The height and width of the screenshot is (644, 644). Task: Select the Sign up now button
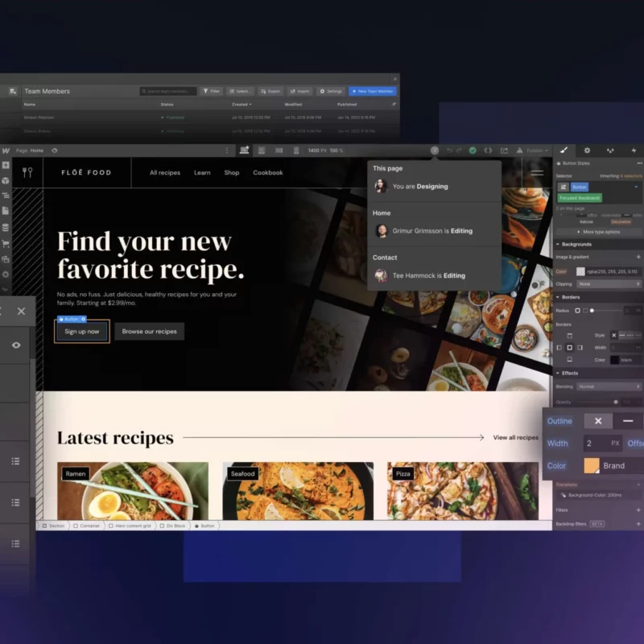[82, 332]
